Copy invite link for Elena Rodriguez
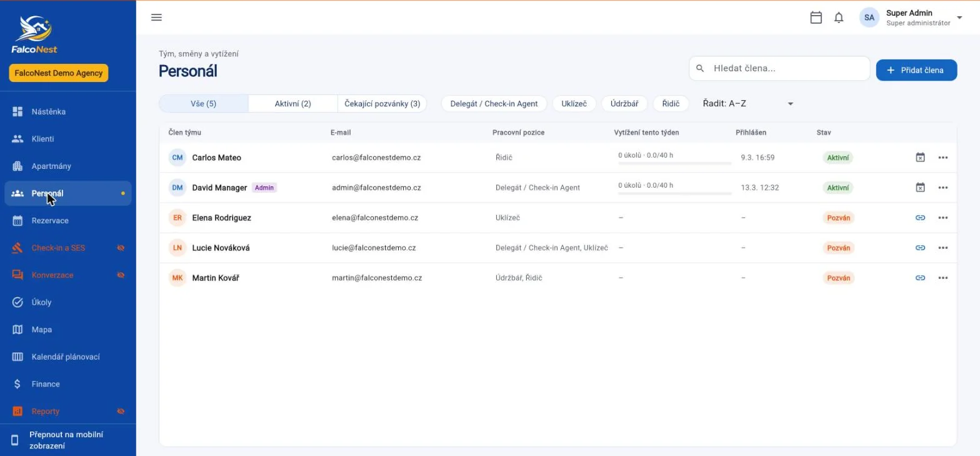The height and width of the screenshot is (456, 980). tap(920, 218)
